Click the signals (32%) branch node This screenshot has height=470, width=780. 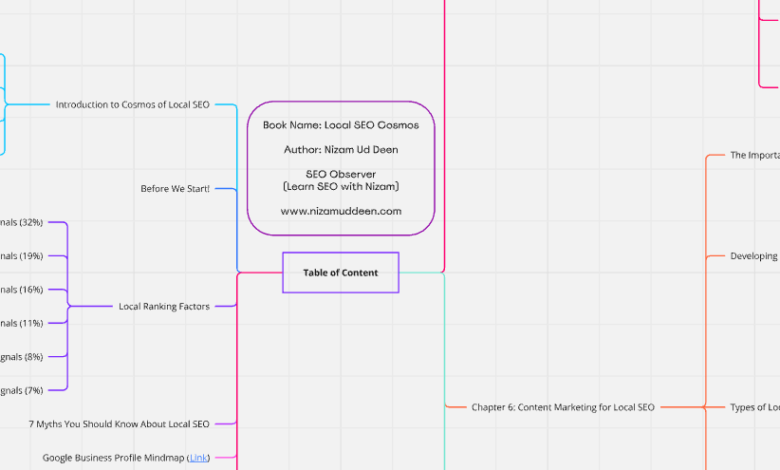tap(21, 222)
